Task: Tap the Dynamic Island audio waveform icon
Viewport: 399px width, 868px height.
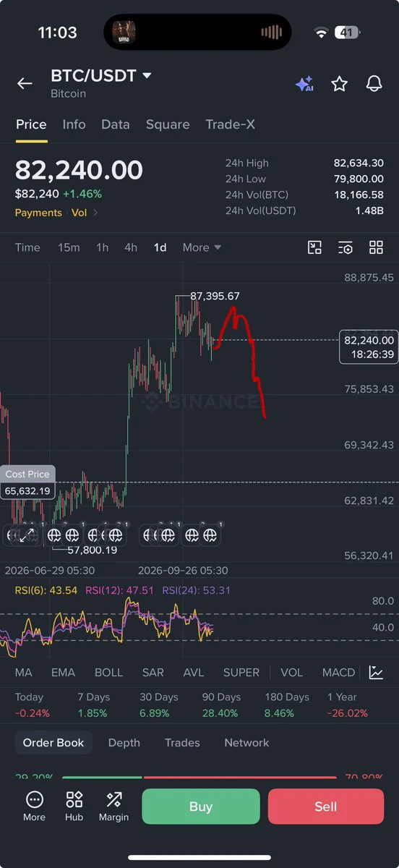Action: (x=271, y=32)
